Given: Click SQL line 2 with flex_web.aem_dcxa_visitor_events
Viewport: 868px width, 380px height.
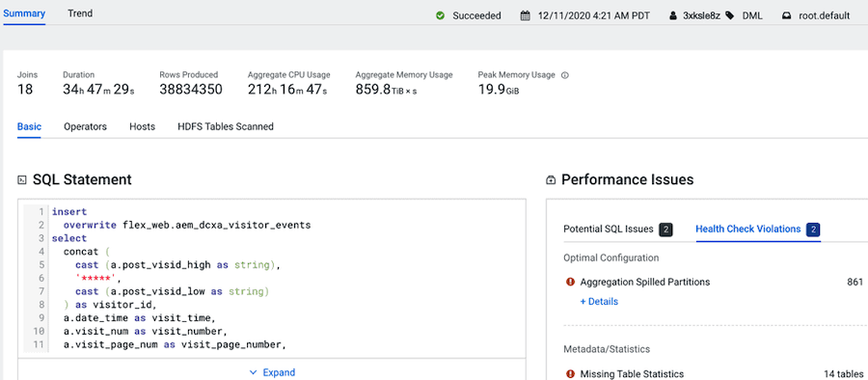Looking at the screenshot, I should point(187,225).
